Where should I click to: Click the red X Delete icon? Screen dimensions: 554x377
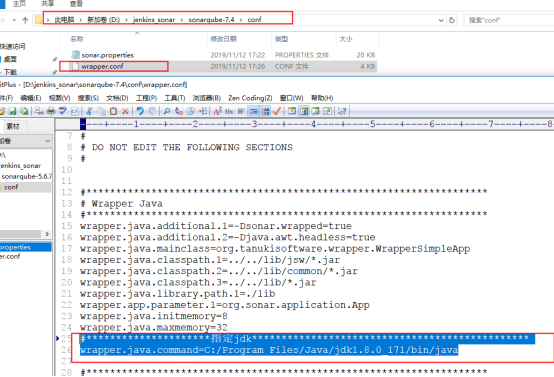pos(125,111)
